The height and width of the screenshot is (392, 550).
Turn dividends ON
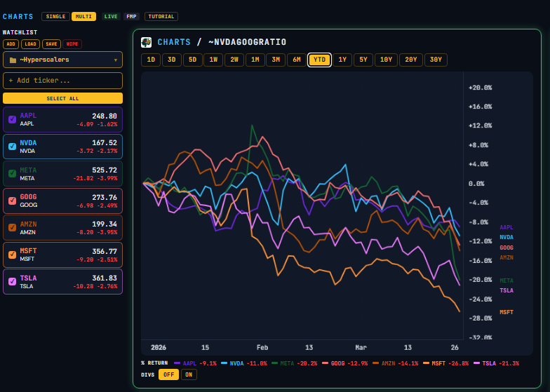click(189, 374)
